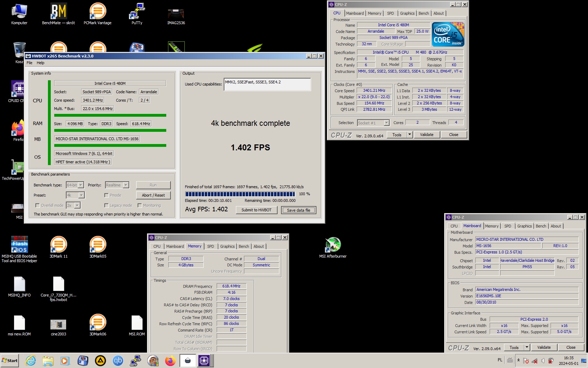Click the Used CPU capabilities text box

coord(267,84)
